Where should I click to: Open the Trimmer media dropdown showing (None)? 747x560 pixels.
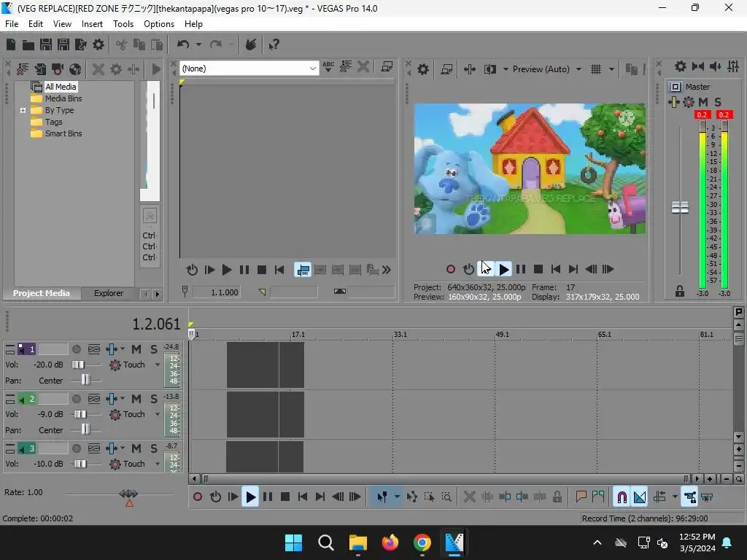[x=249, y=69]
